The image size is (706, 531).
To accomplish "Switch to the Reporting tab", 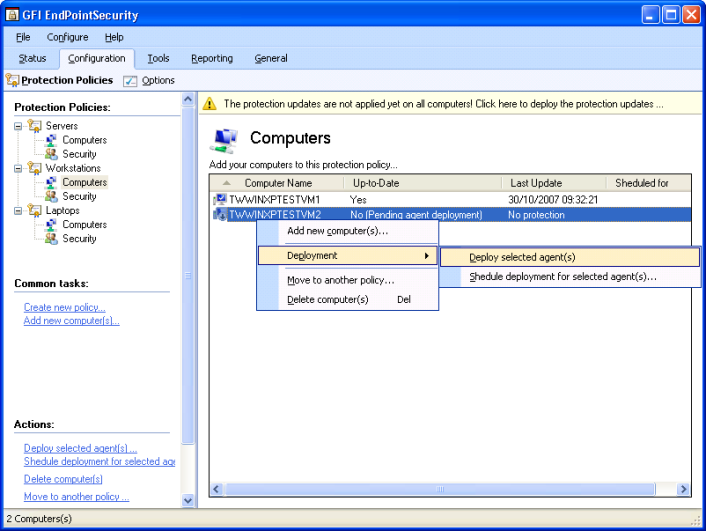I will coord(212,59).
